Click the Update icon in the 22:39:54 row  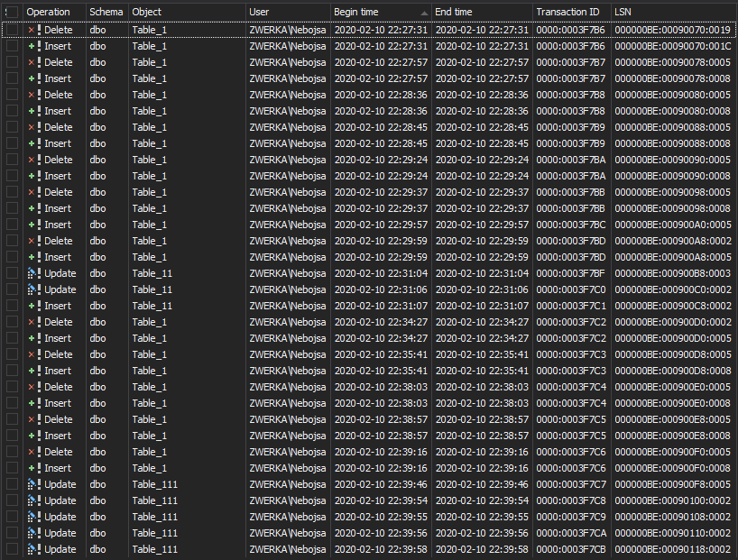tap(32, 500)
